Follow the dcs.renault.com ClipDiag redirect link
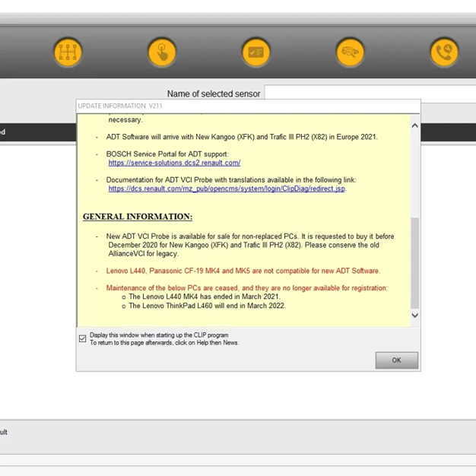476x476 pixels. coord(227,189)
